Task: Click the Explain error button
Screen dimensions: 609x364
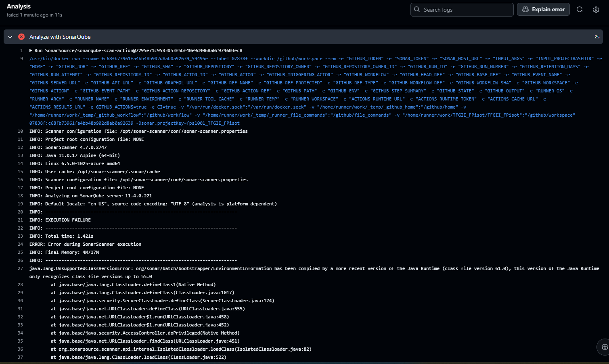Action: point(543,9)
